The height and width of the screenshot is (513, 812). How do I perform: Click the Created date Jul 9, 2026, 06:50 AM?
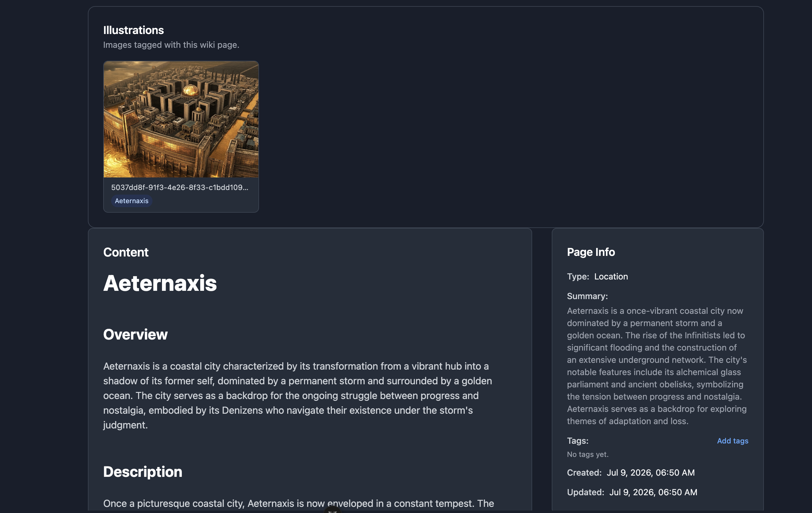(x=650, y=473)
